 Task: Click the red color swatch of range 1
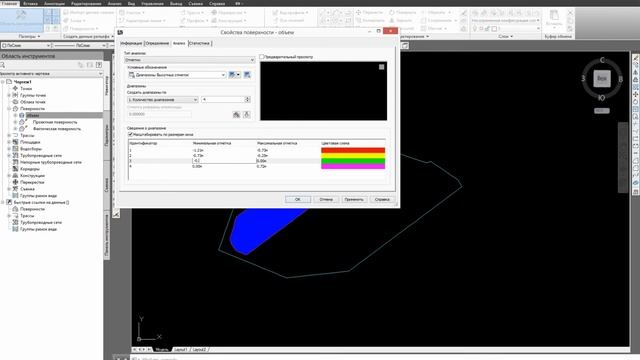click(353, 150)
